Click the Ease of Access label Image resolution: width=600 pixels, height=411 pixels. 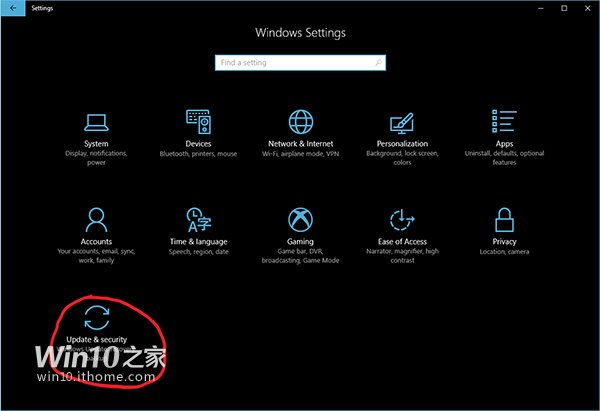click(402, 242)
